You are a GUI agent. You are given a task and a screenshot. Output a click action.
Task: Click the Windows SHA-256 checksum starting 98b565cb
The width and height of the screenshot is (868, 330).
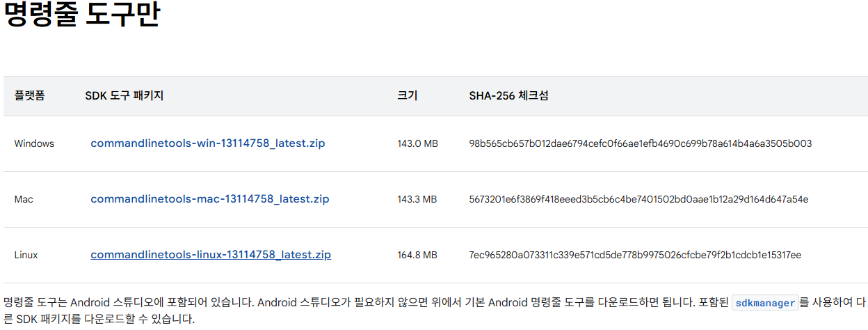640,143
